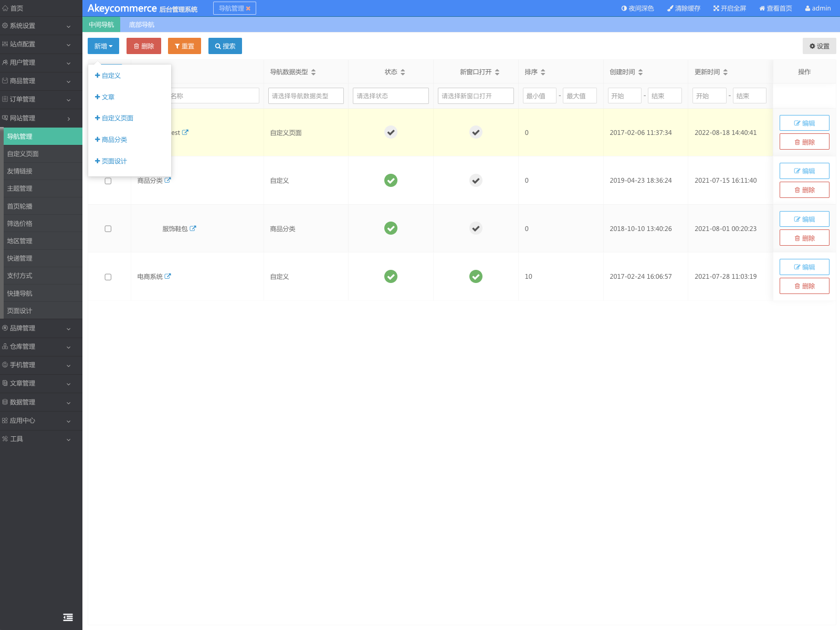Open 支付方式 in sidebar submenu
The image size is (840, 630).
(43, 276)
